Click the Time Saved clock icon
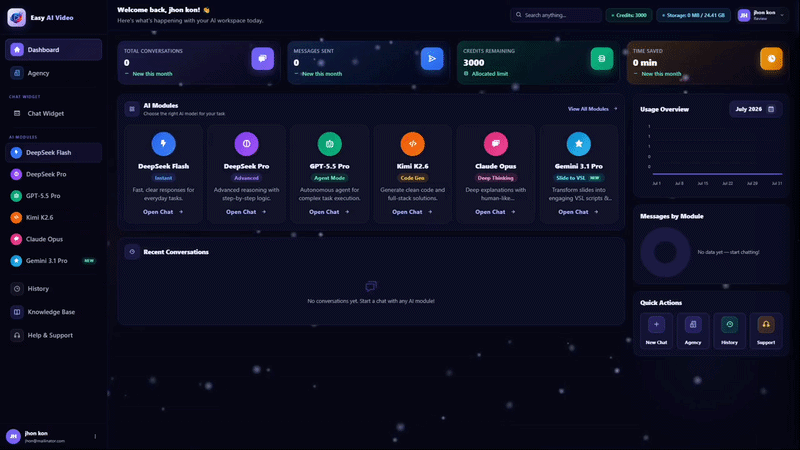Image resolution: width=800 pixels, height=450 pixels. tap(771, 59)
